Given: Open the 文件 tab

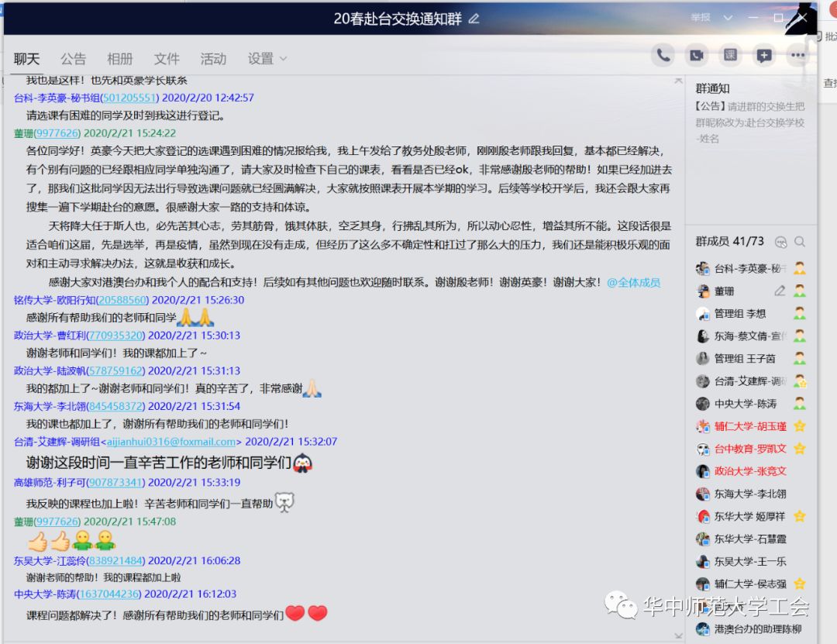Looking at the screenshot, I should point(167,59).
